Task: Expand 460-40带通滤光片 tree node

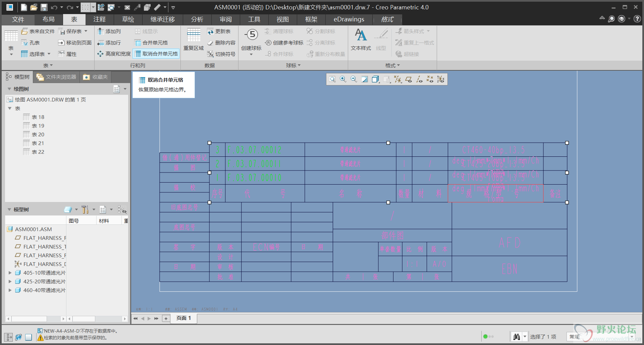Action: (x=10, y=290)
